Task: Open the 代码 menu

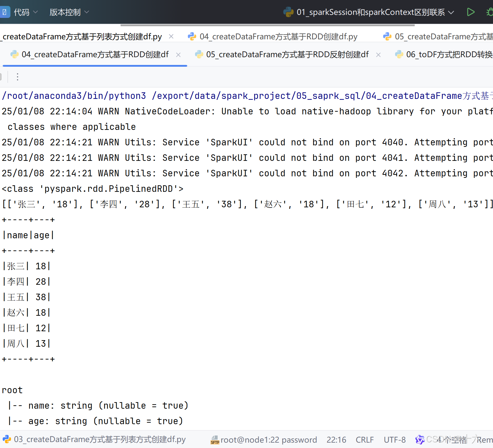Action: [x=26, y=12]
